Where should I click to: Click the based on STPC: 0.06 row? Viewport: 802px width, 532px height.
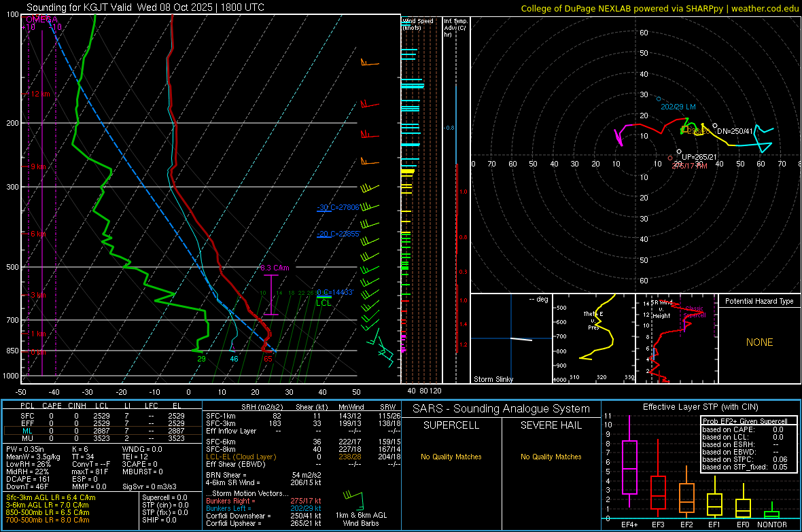745,459
